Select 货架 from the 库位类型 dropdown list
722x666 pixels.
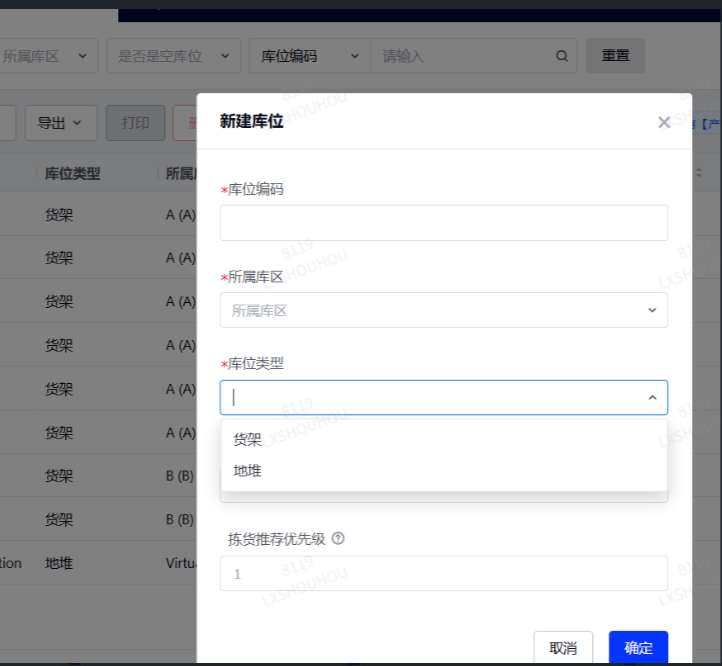443,439
